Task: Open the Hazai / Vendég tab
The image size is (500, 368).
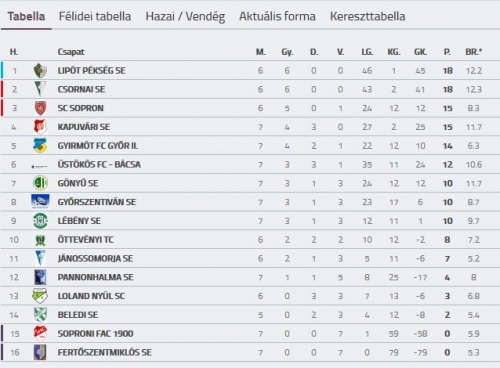Action: [185, 17]
